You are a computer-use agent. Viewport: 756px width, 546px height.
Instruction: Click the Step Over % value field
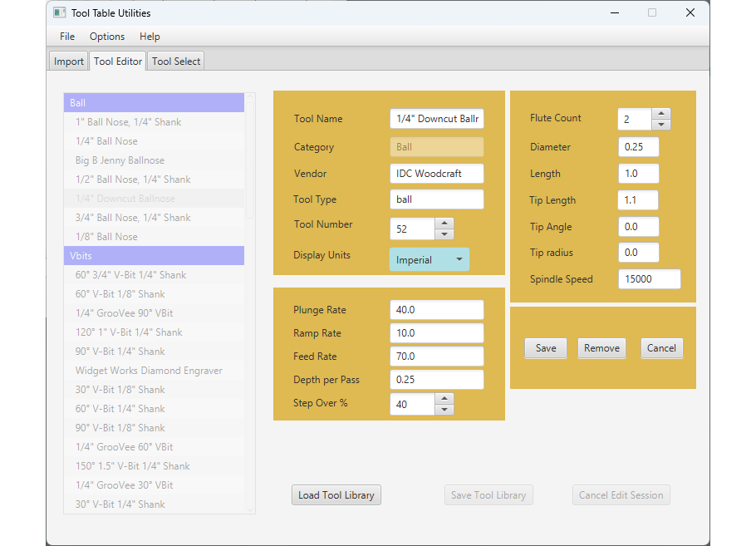click(x=413, y=404)
